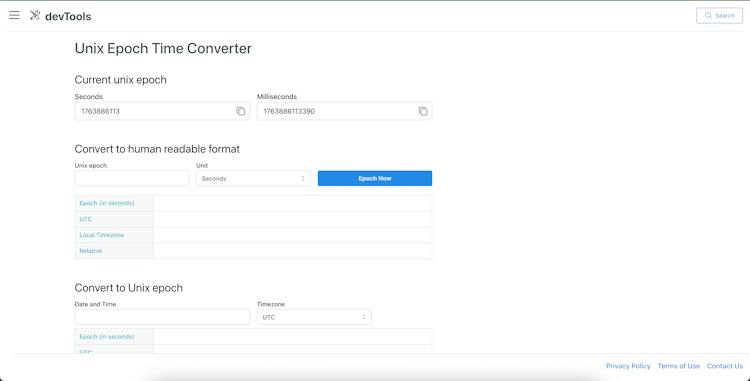Focus the Unix epoch input field

(x=132, y=178)
